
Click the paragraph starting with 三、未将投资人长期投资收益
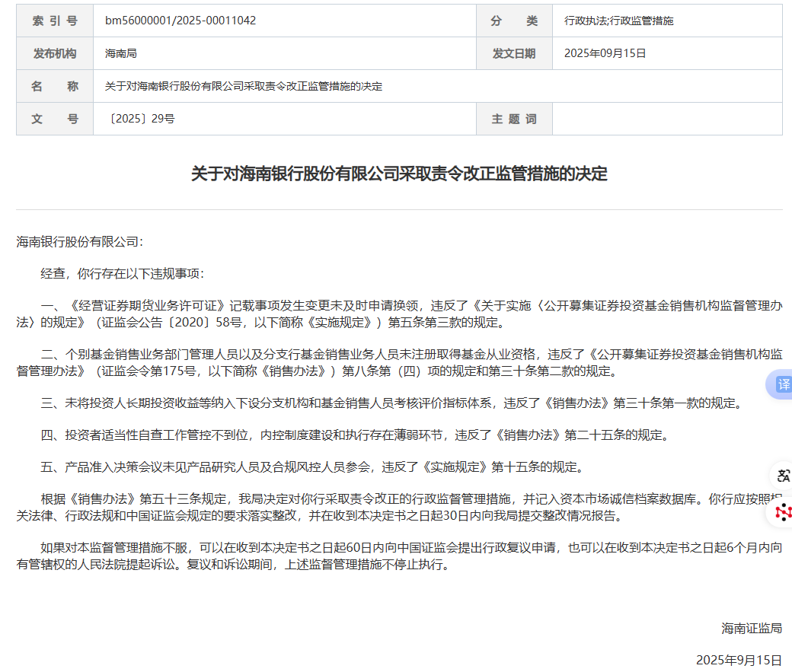coord(390,403)
